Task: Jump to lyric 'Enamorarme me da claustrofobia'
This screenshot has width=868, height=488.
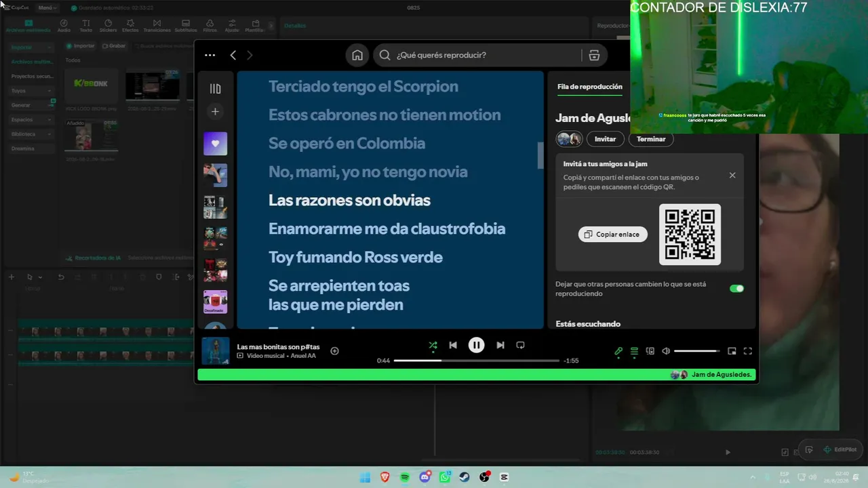Action: (x=387, y=229)
